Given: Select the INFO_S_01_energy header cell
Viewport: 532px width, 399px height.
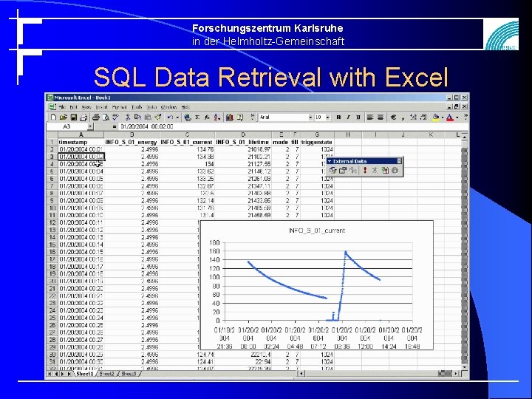Looking at the screenshot, I should pos(131,142).
